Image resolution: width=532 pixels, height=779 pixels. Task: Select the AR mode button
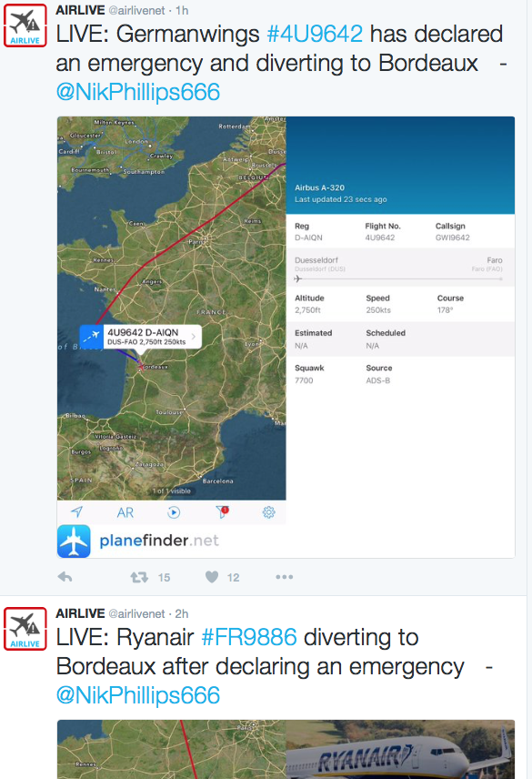coord(125,512)
